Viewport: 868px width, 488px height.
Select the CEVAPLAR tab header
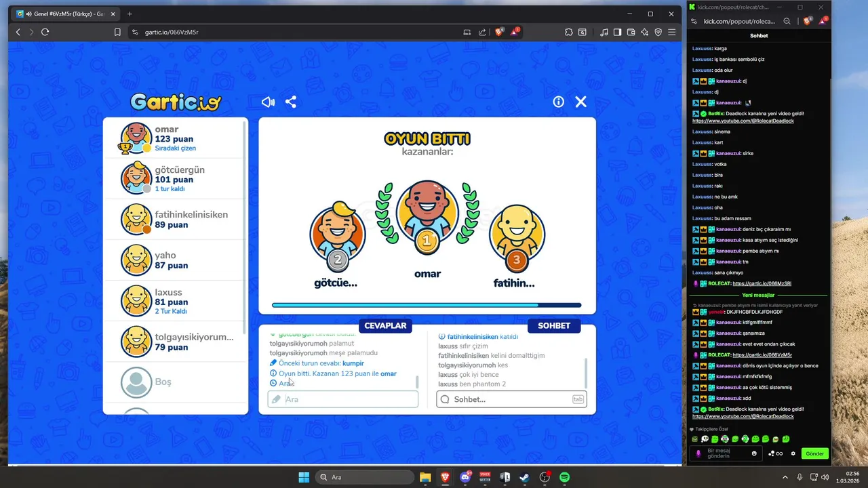coord(385,325)
